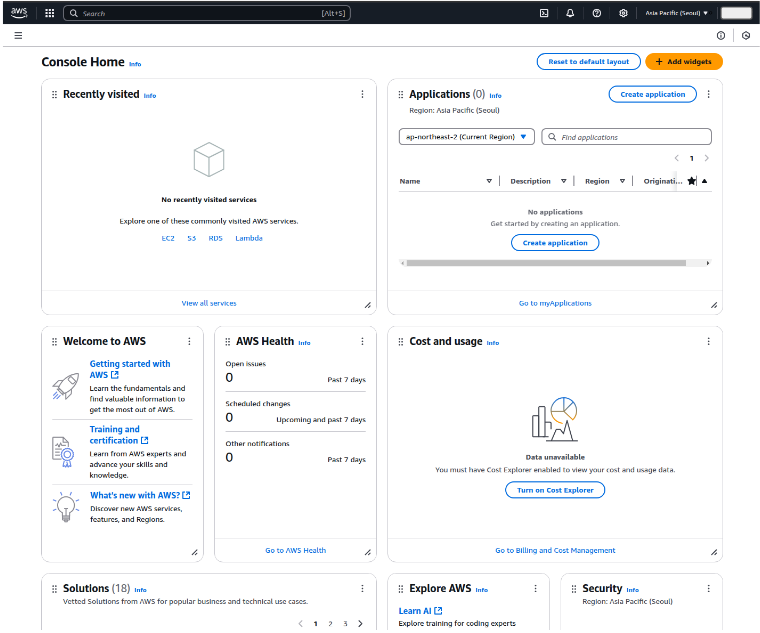
Task: Grab the Recently visited drag handle
Action: [54, 95]
